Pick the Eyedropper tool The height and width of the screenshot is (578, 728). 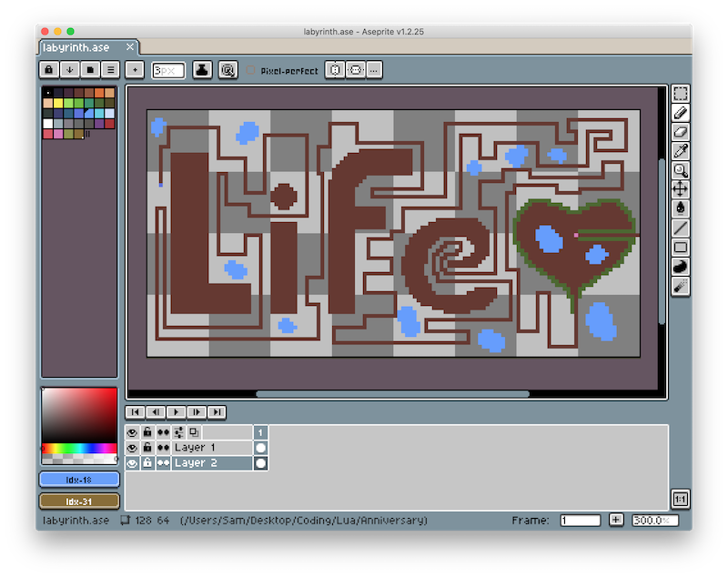tap(680, 151)
